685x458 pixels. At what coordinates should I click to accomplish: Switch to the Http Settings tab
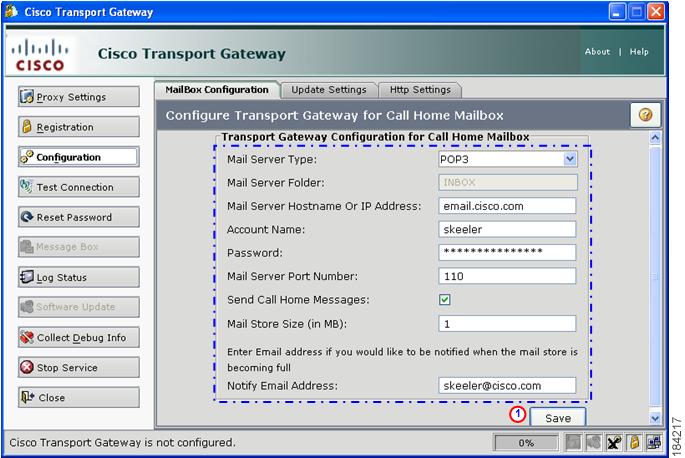(x=420, y=90)
